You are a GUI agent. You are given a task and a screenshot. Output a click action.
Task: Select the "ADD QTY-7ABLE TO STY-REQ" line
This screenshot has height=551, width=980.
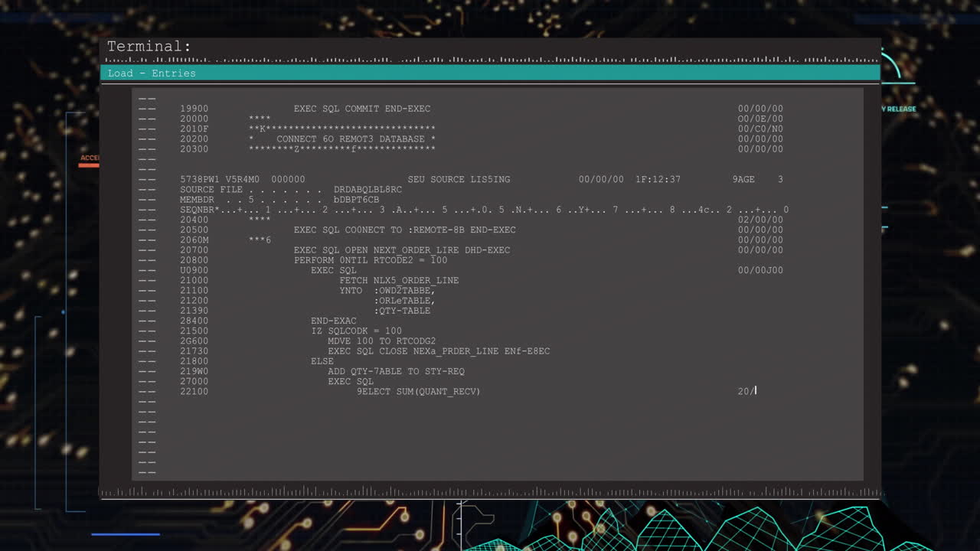396,371
